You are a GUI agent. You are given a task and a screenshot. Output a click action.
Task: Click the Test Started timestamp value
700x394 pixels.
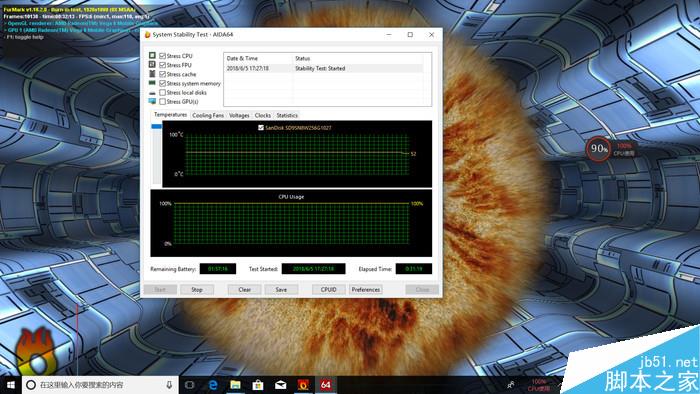click(x=313, y=269)
